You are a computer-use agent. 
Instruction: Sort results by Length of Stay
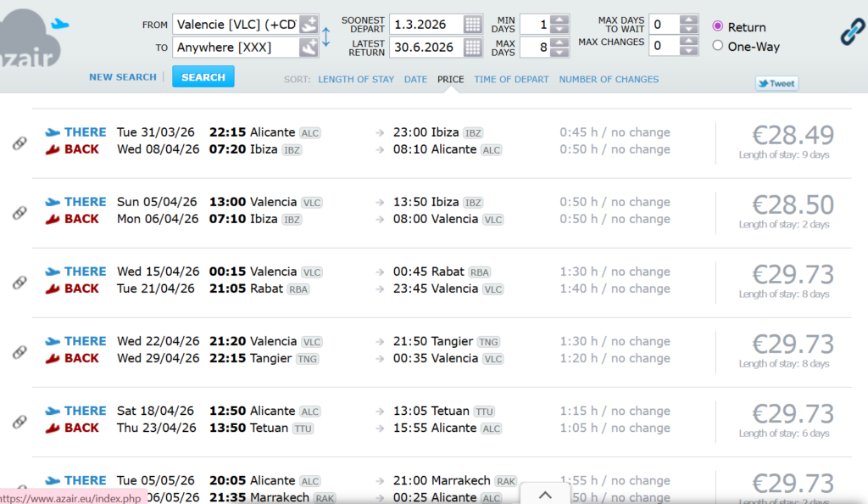356,80
